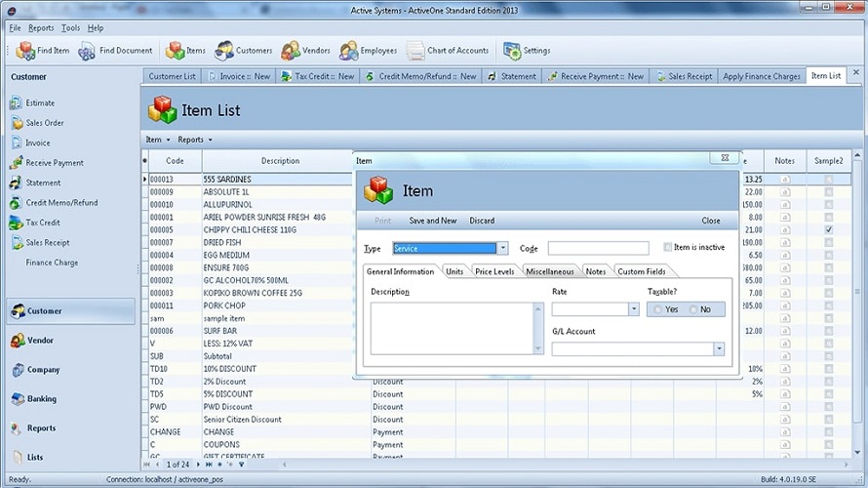This screenshot has width=868, height=488.
Task: Open the Custom Fields tab
Action: click(642, 271)
